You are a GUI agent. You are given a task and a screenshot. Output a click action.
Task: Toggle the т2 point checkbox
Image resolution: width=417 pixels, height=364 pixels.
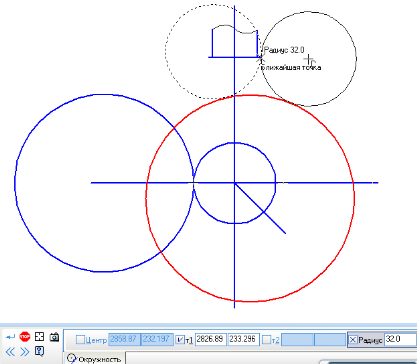(266, 340)
